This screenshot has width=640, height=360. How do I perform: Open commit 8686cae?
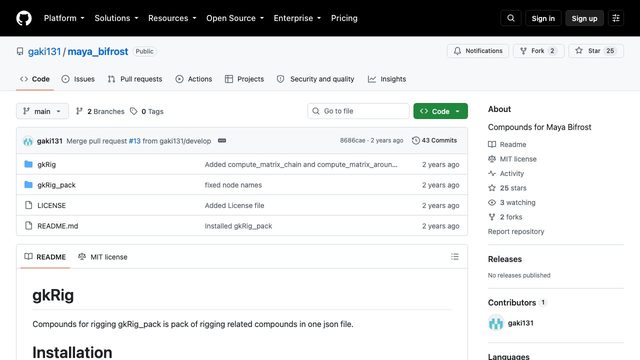coord(352,140)
